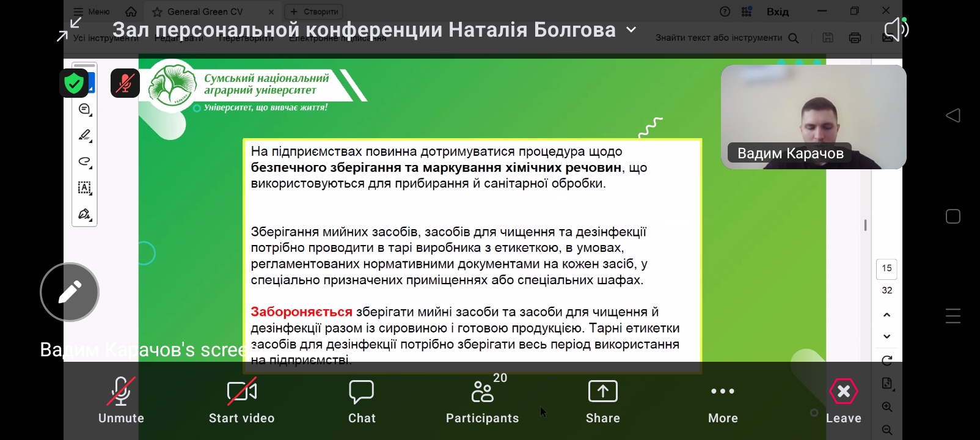Click the PDF vertical scrollbar handle
980x440 pixels.
(x=865, y=226)
